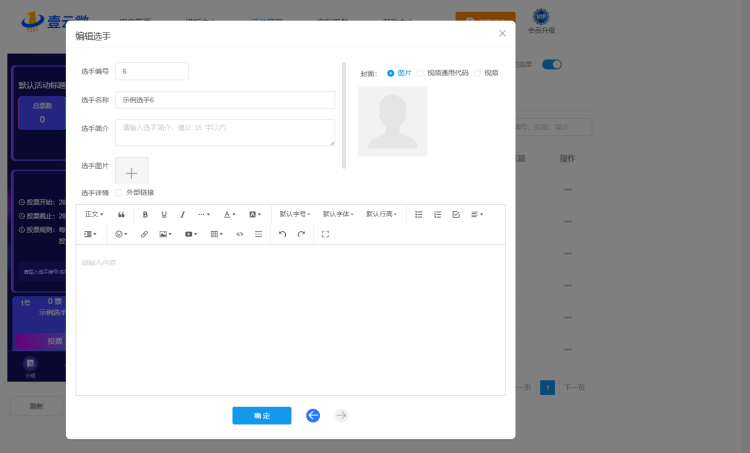Insert a hyperlink using the link icon
Screen dimensions: 750x453
point(144,234)
